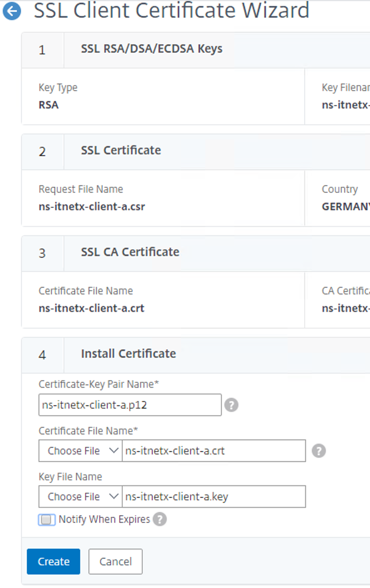Select step 3 SSL CA Certificate header

(x=196, y=254)
